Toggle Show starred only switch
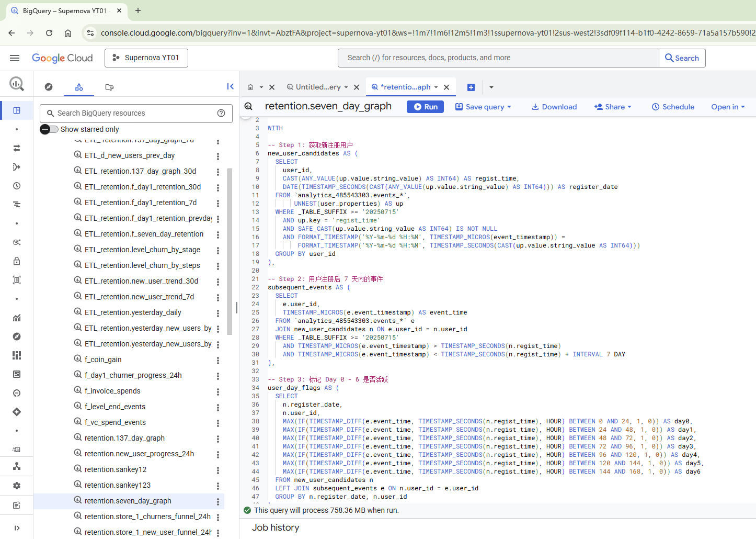Viewport: 756px width, 539px height. tap(50, 129)
